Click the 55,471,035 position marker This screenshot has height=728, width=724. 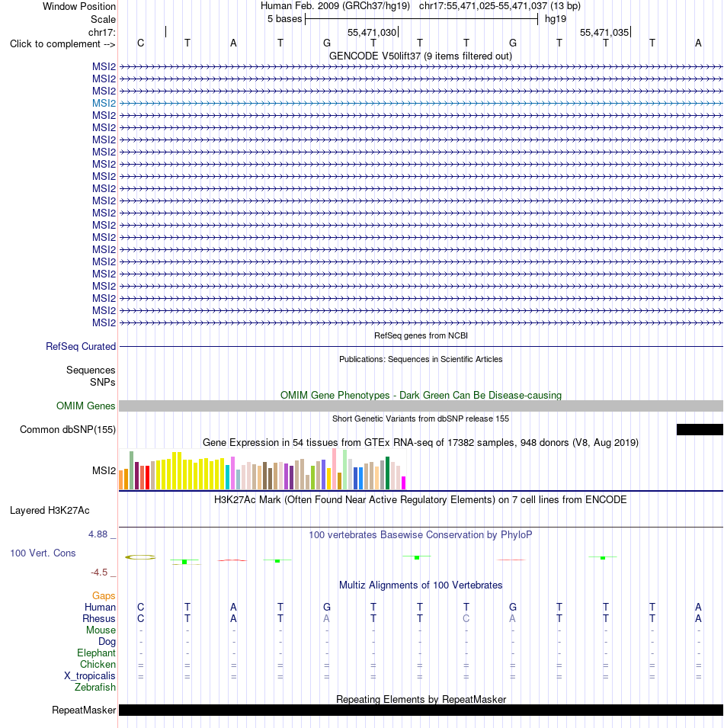click(x=604, y=33)
